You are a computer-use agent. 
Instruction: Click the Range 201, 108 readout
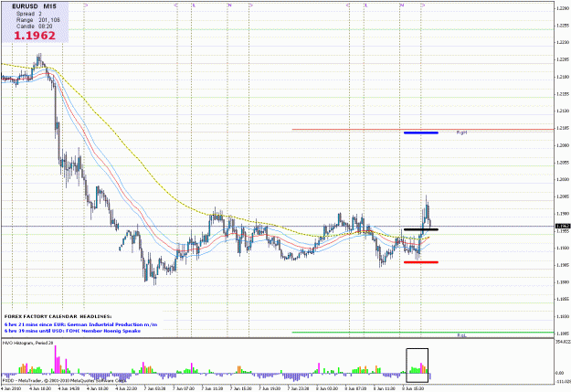click(x=38, y=20)
